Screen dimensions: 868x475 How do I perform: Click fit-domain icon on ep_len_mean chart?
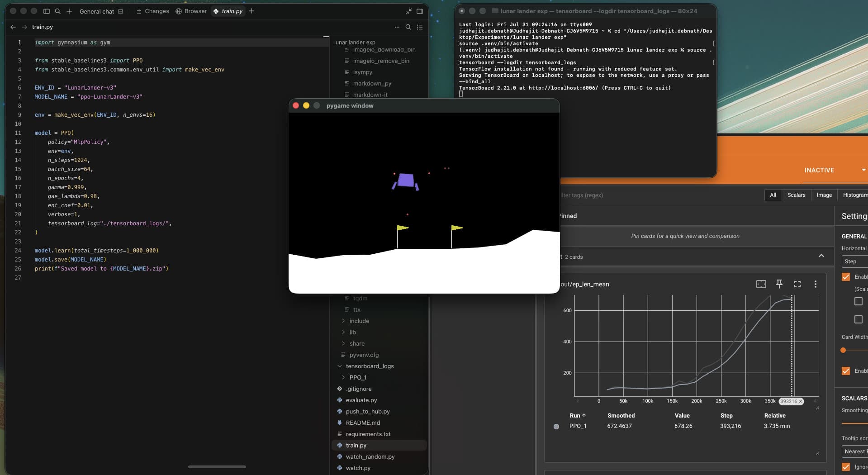(x=761, y=284)
